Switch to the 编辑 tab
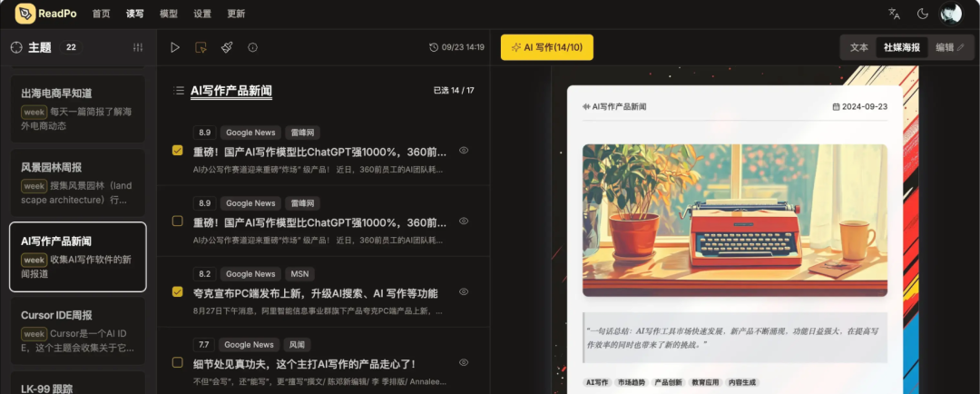 click(950, 47)
